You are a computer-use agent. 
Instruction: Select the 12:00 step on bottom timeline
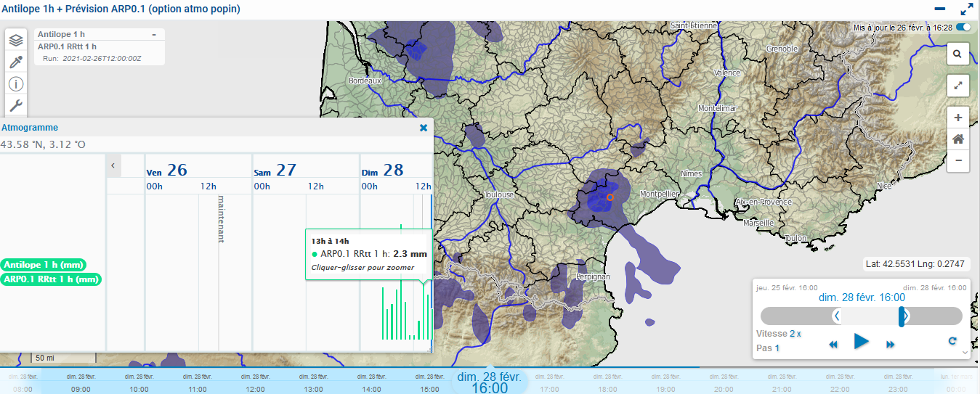point(255,390)
